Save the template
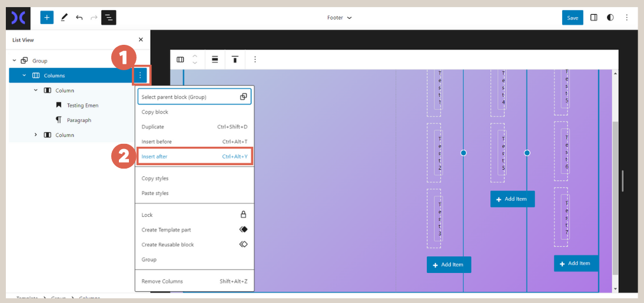Screen dimensions: 644x303 click(x=573, y=18)
